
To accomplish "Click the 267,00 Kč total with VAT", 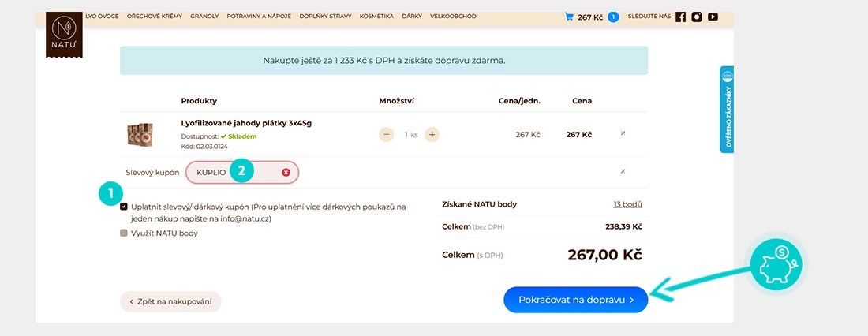I will [x=604, y=255].
